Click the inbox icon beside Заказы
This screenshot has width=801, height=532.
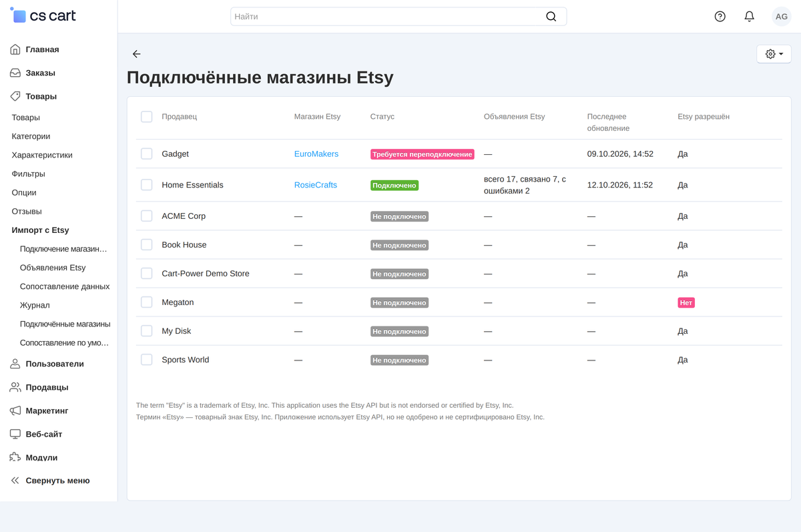click(x=15, y=73)
